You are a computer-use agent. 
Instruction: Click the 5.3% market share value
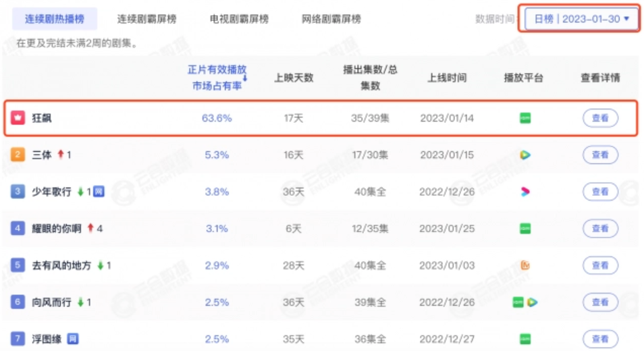(217, 155)
